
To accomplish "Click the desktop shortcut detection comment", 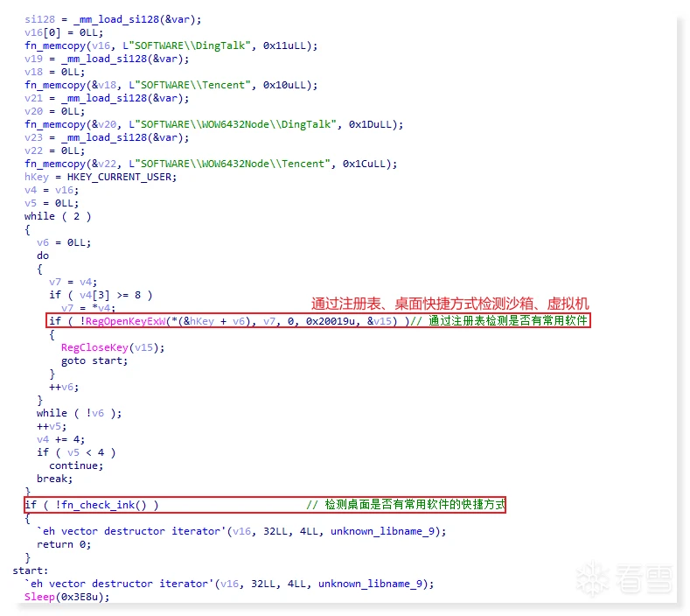I will pos(405,505).
